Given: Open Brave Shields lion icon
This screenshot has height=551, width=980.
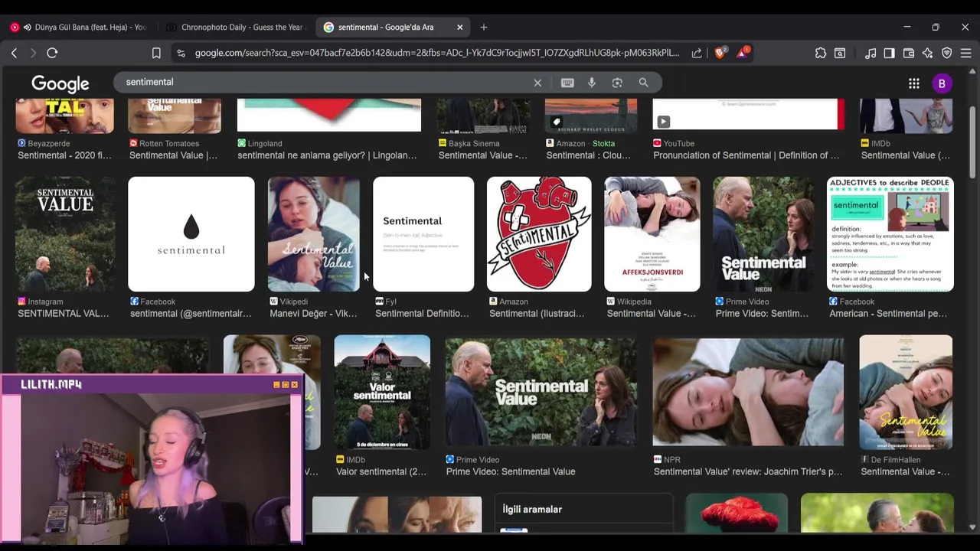Looking at the screenshot, I should point(720,53).
